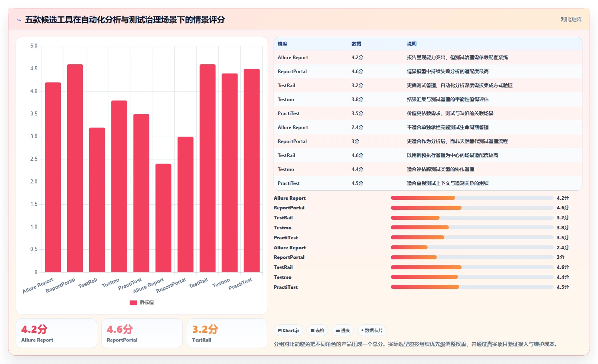Click the Testmo chart bar reaching 4.4
This screenshot has width=598, height=364.
pos(230,173)
